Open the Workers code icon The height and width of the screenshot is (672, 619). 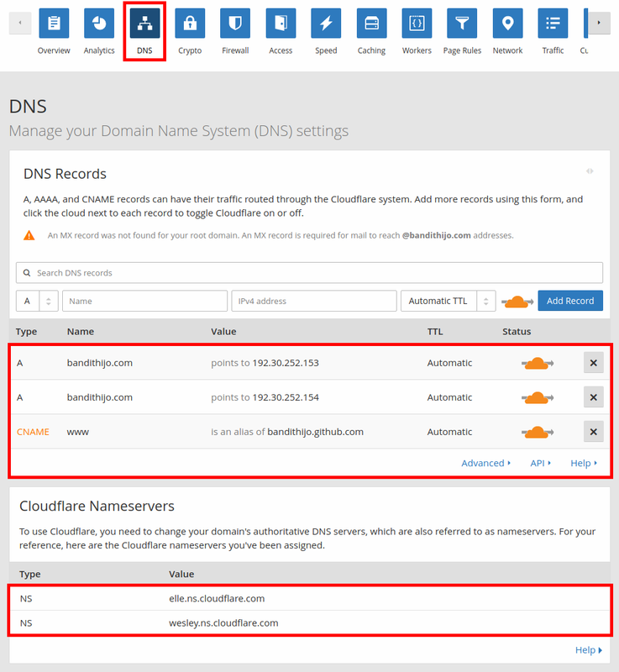point(417,24)
